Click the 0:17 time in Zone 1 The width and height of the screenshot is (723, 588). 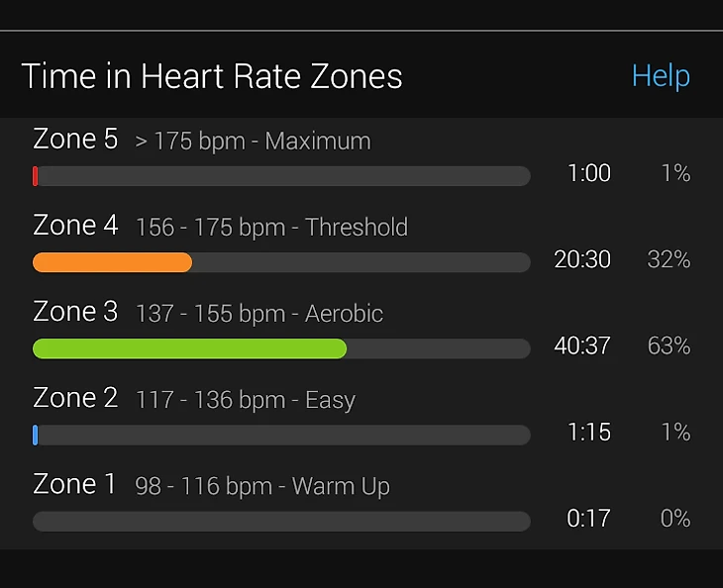588,518
